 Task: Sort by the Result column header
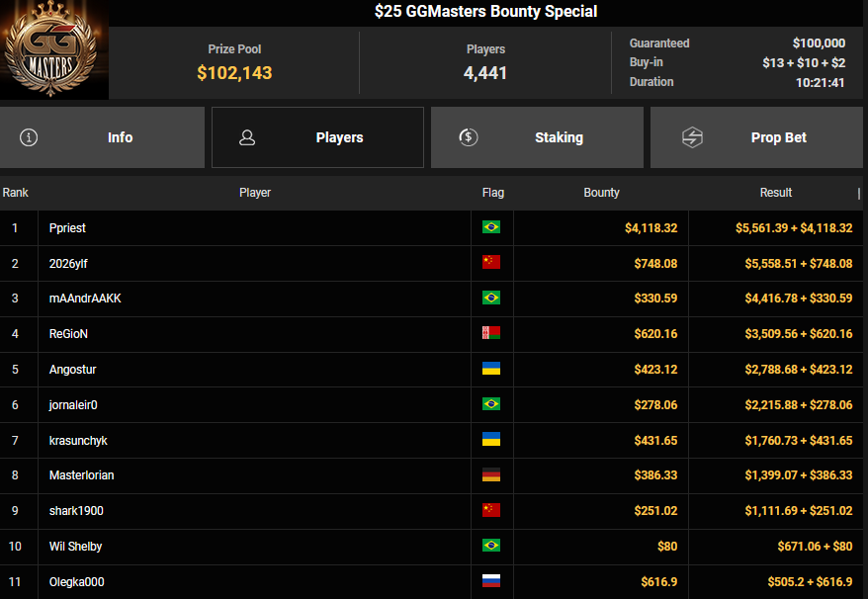pyautogui.click(x=775, y=193)
